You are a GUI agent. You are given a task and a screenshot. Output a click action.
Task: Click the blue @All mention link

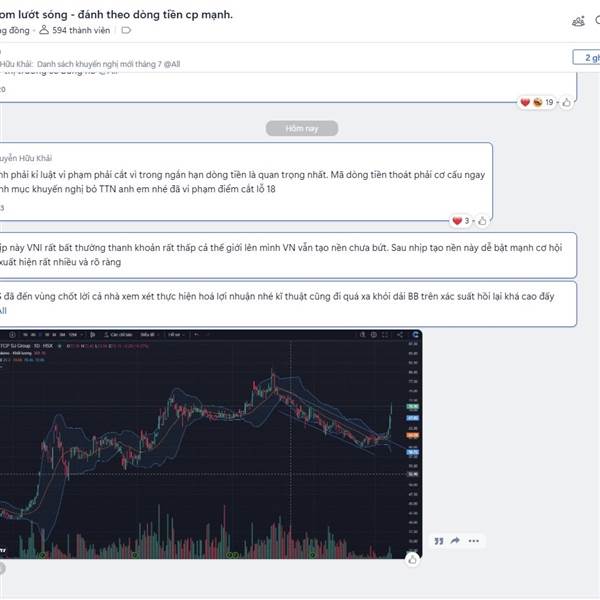[x=3, y=310]
